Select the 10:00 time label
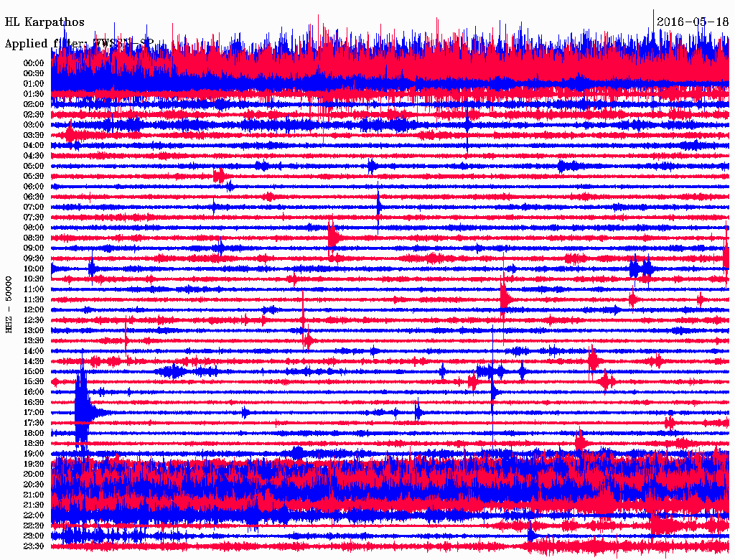This screenshot has width=735, height=560. click(33, 269)
